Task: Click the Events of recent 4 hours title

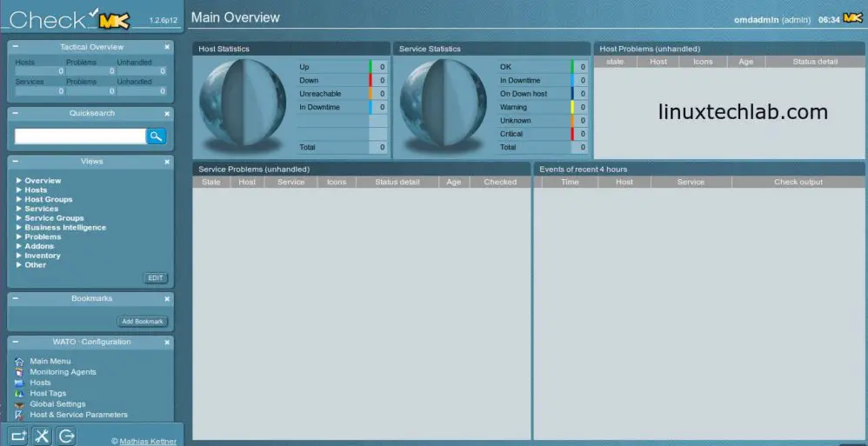Action: point(584,170)
